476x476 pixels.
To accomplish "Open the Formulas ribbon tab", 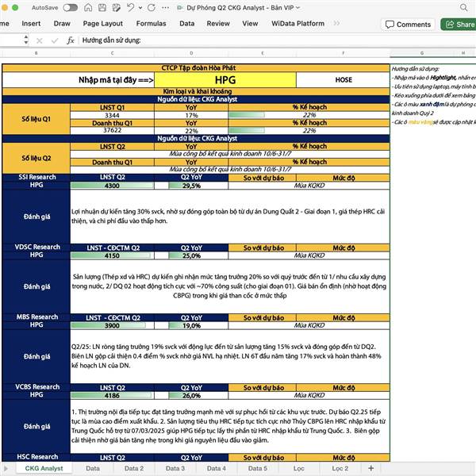I will [x=152, y=23].
